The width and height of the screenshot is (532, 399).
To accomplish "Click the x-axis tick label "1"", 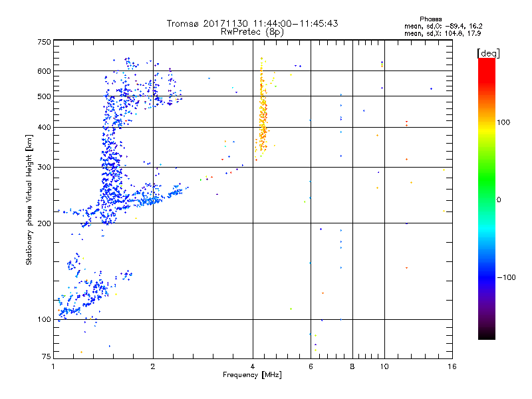I will click(x=53, y=366).
